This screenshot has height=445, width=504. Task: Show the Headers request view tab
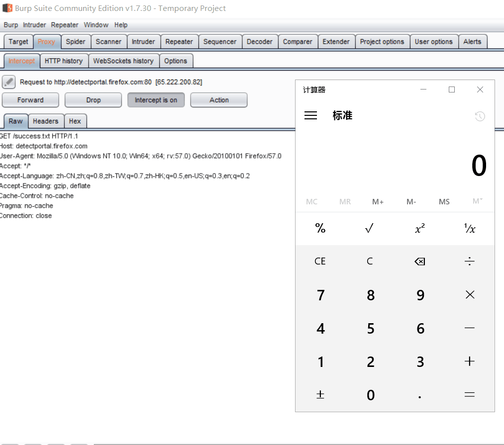pyautogui.click(x=46, y=121)
